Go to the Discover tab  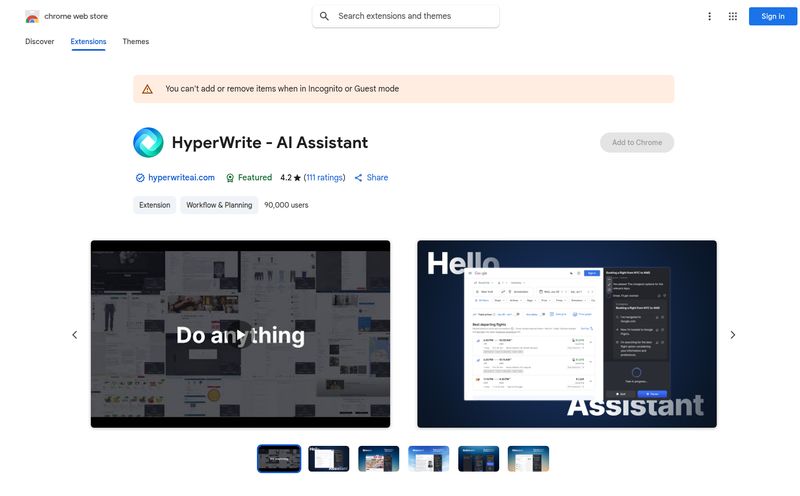[x=39, y=41]
